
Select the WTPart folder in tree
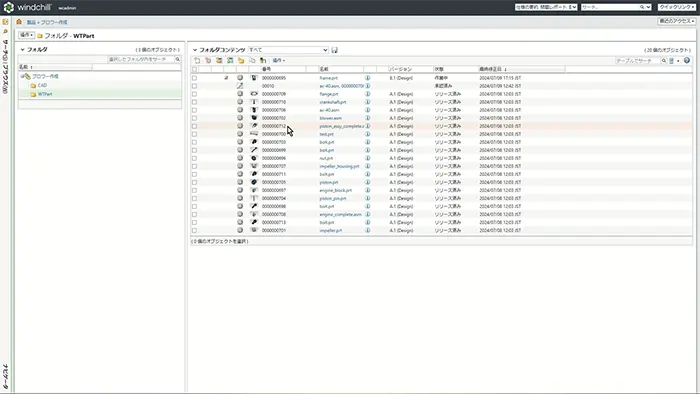point(45,94)
